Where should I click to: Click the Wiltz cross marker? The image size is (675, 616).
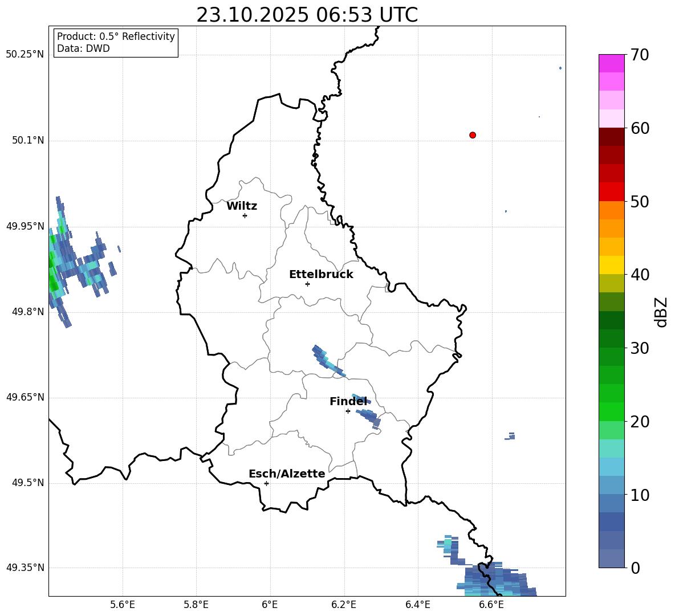point(245,216)
